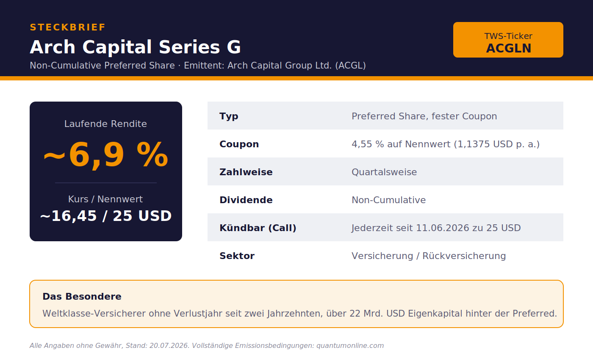The width and height of the screenshot is (593, 364).
Task: Click the Quartalsweise value
Action: point(384,172)
